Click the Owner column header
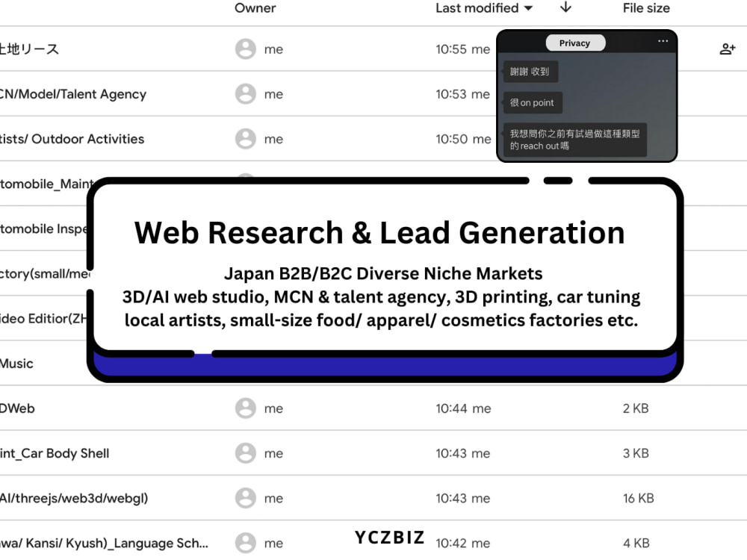 tap(255, 8)
